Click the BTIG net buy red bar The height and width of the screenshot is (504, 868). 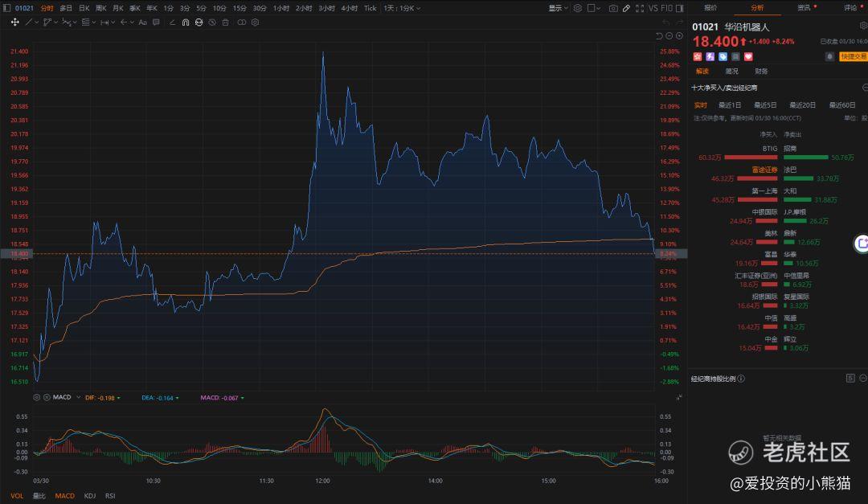pyautogui.click(x=751, y=158)
